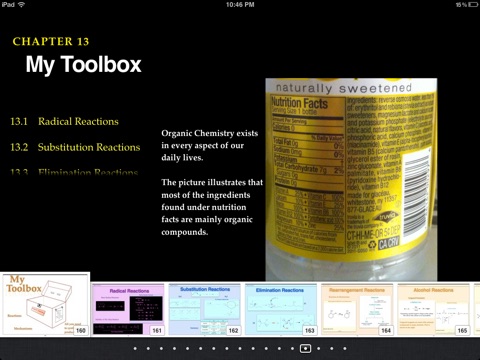Tap the nutrition facts bottle photo
The width and height of the screenshot is (480, 360).
351,179
